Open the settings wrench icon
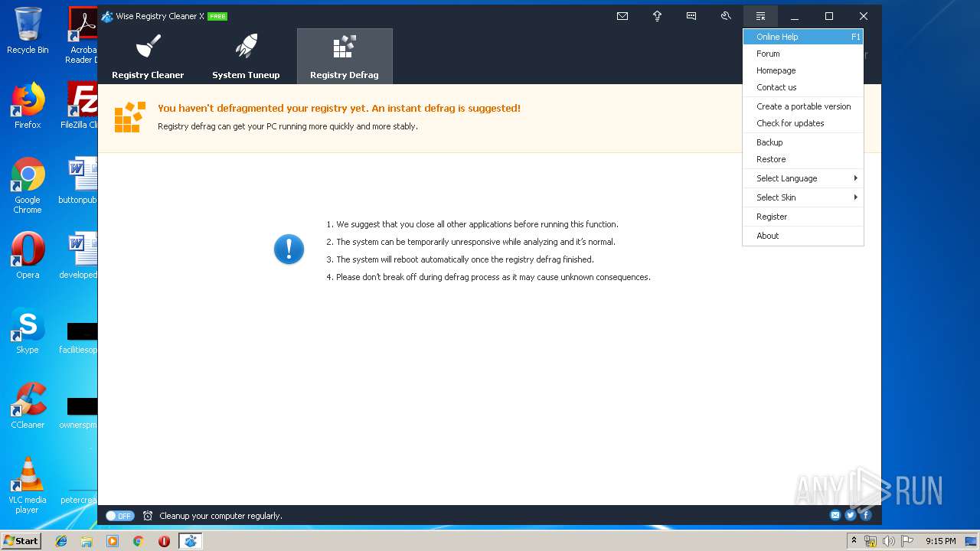 click(726, 16)
